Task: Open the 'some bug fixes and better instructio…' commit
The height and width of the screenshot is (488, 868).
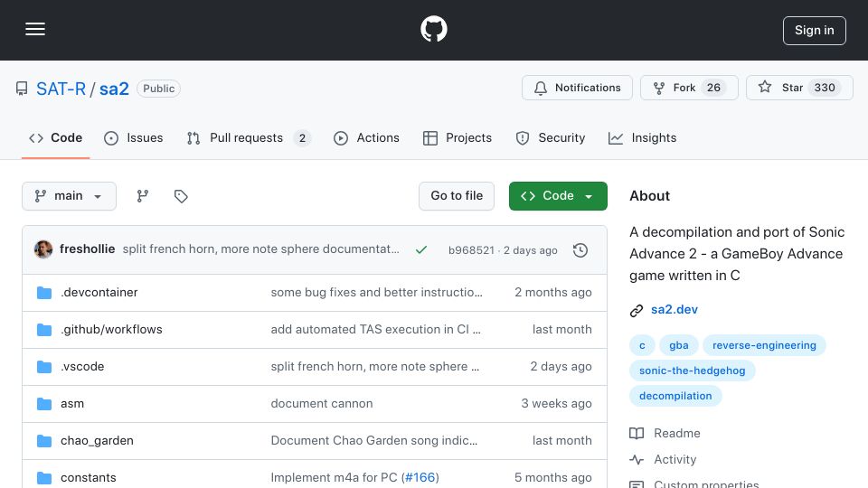Action: click(376, 292)
